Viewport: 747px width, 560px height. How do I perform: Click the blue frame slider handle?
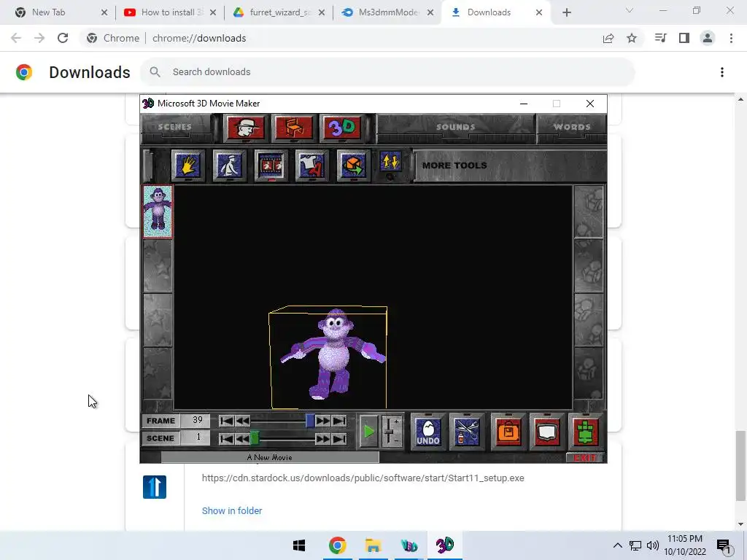(x=309, y=421)
